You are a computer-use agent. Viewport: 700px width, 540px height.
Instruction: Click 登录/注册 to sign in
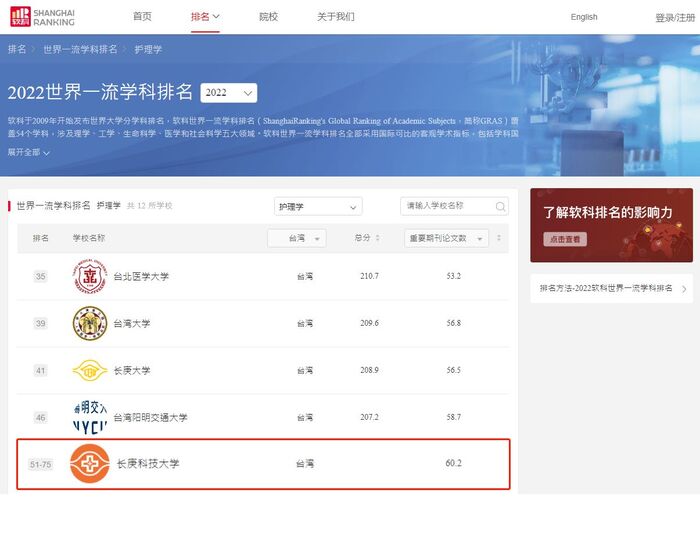point(675,18)
